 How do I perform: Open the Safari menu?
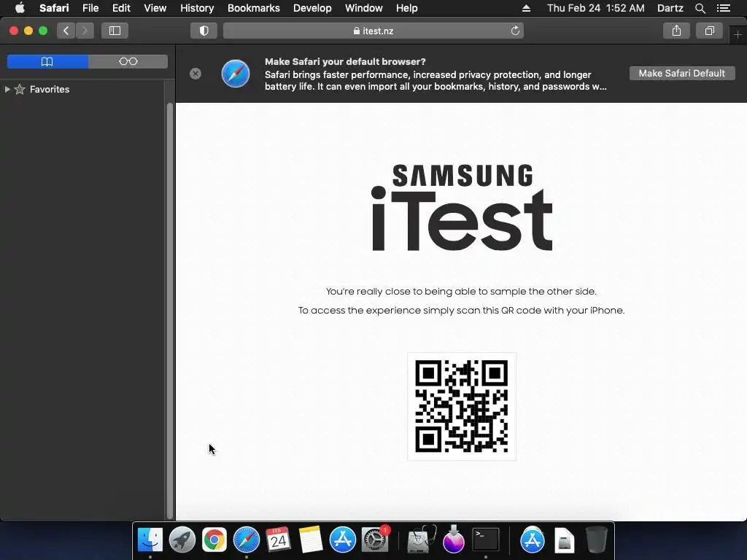tap(54, 8)
